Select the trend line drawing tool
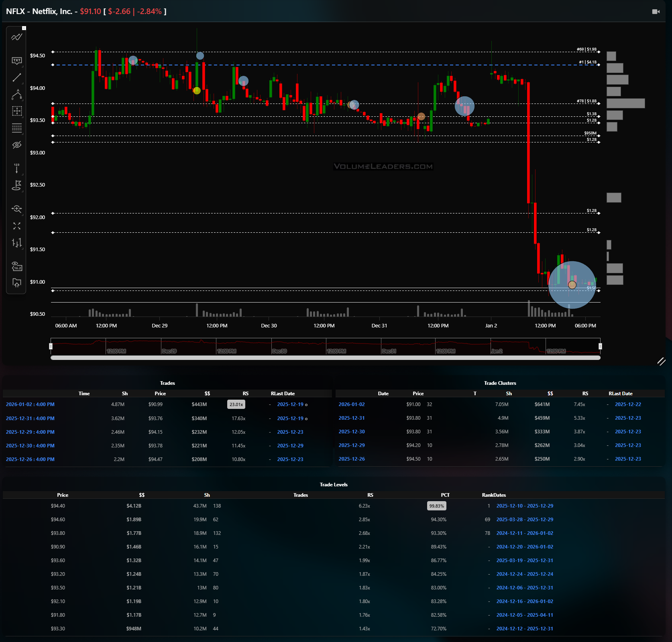The image size is (672, 642). pyautogui.click(x=16, y=77)
